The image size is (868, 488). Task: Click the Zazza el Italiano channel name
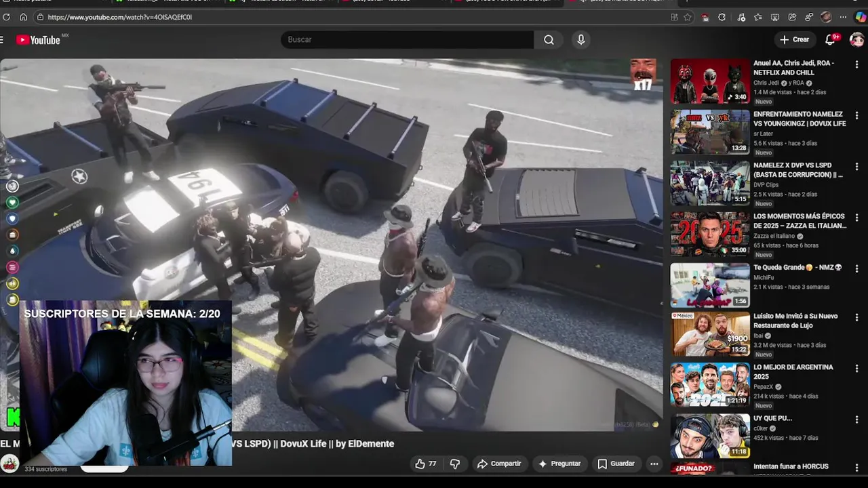pos(775,236)
